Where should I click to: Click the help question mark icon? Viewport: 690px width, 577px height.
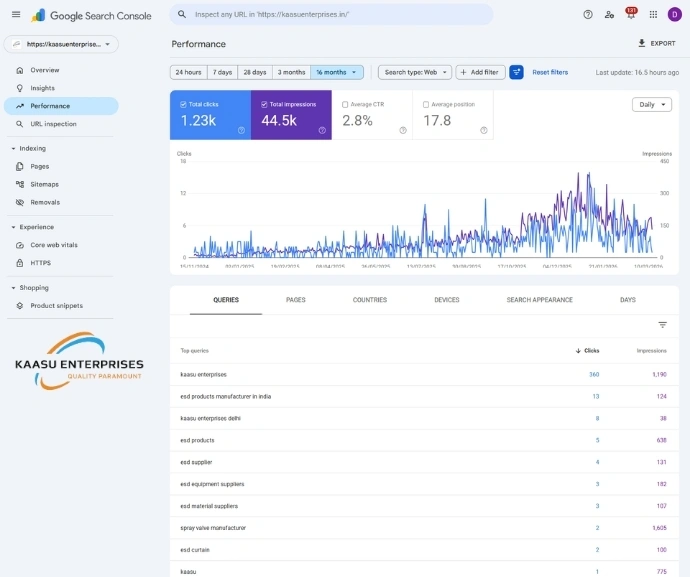coord(587,15)
